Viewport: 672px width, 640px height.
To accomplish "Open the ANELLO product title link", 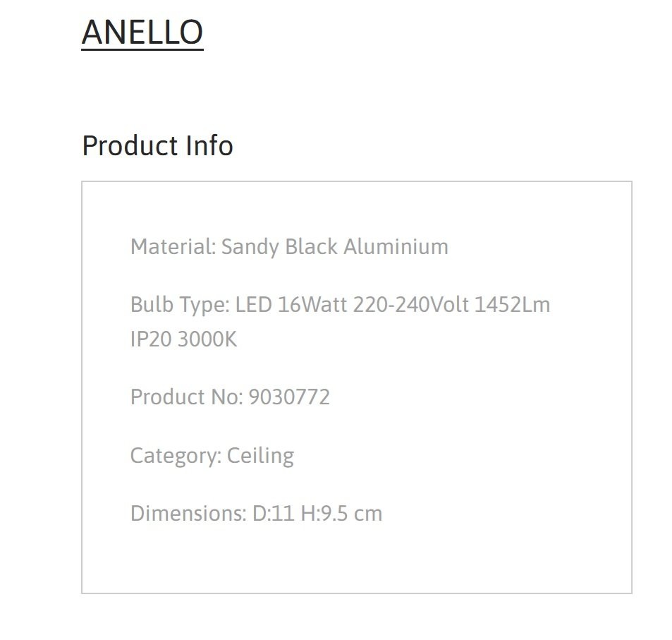I will pyautogui.click(x=142, y=32).
